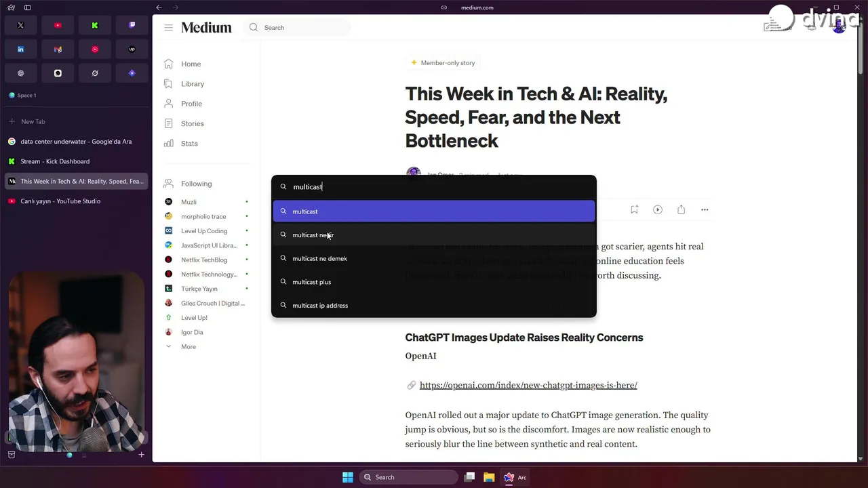The height and width of the screenshot is (488, 868).
Task: Bookmark the story with save icon
Action: (x=634, y=209)
